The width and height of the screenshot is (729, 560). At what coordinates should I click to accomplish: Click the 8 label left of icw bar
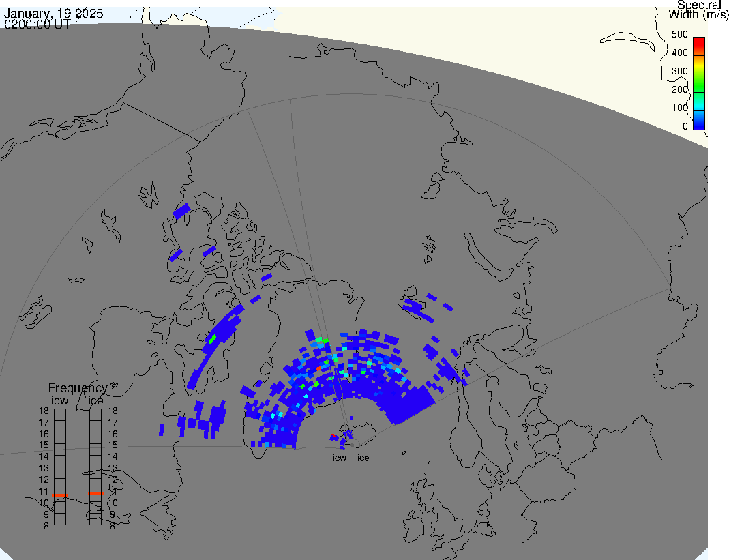click(46, 526)
